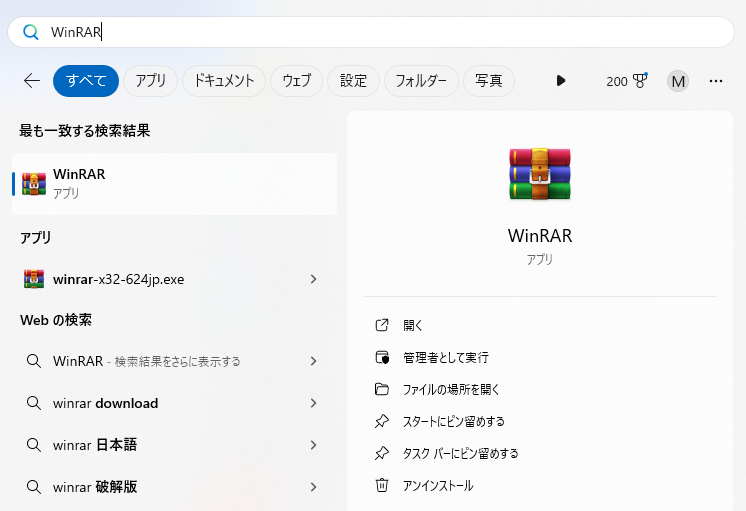Click the WinRAR text in search field
This screenshot has height=511, width=746.
[76, 32]
